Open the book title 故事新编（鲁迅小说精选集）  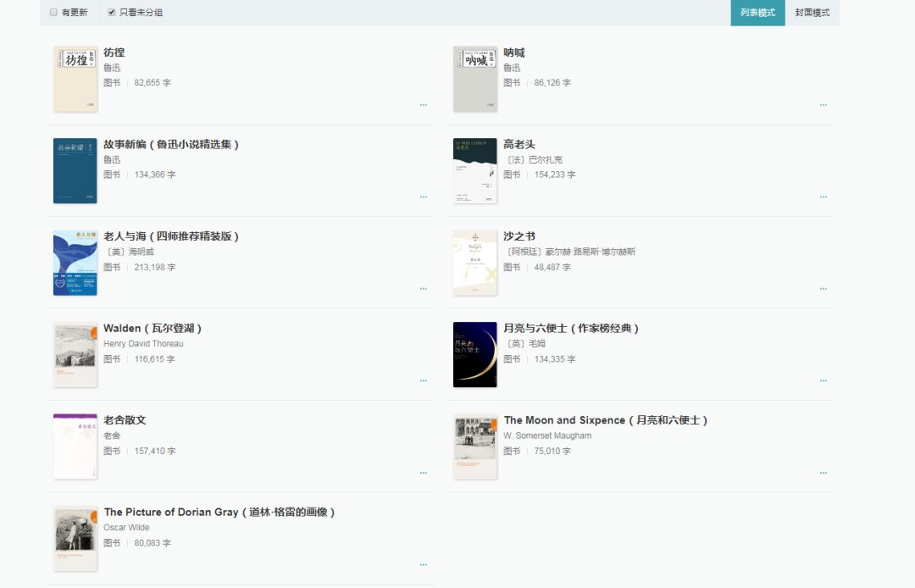click(x=171, y=144)
